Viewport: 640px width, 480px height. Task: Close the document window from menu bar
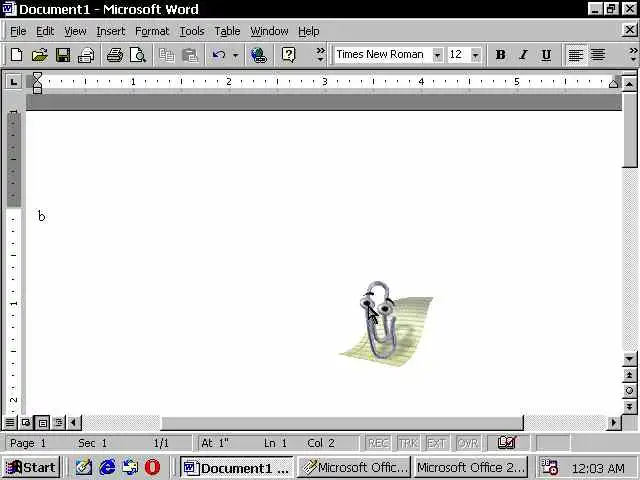pos(630,29)
